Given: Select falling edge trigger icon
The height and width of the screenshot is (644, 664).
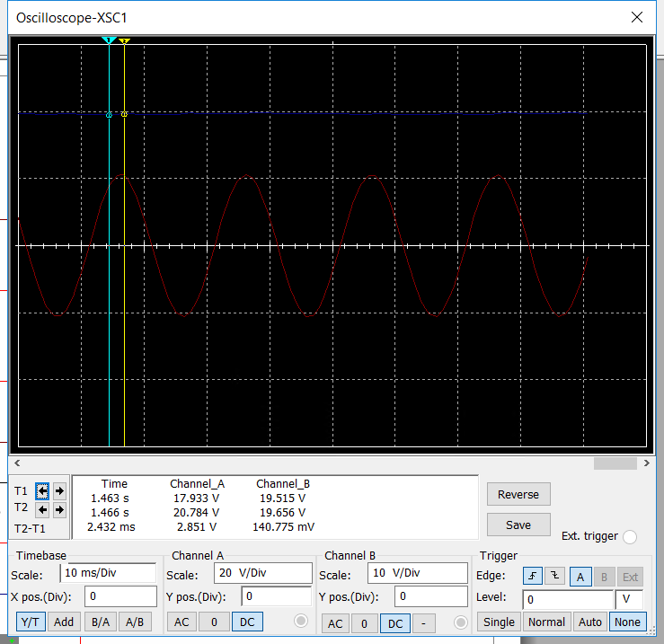Looking at the screenshot, I should pyautogui.click(x=553, y=576).
